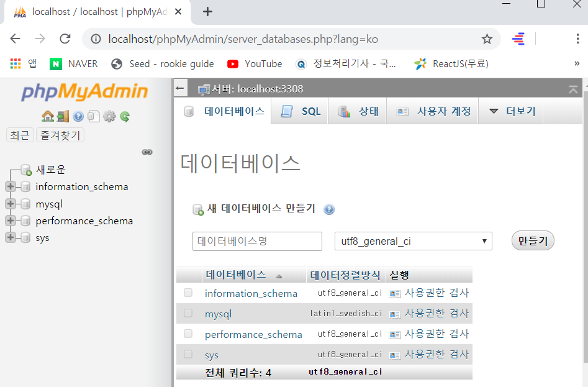Switch to the SQL tab
Viewport: 588px width, 387px height.
[300, 111]
